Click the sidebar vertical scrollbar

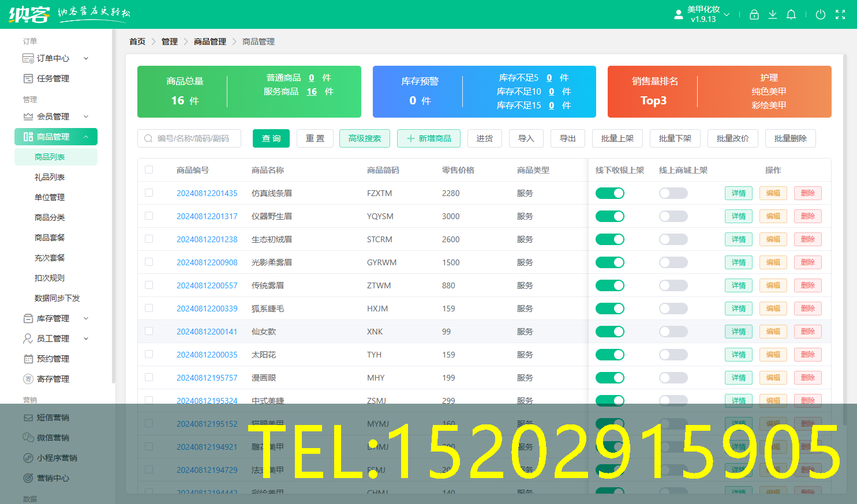[x=113, y=208]
